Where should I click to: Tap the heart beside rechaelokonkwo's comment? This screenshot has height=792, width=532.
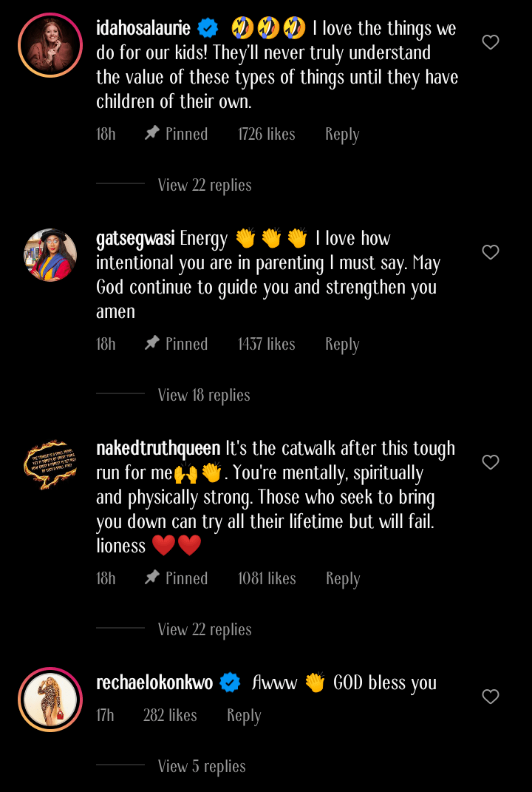(x=490, y=697)
